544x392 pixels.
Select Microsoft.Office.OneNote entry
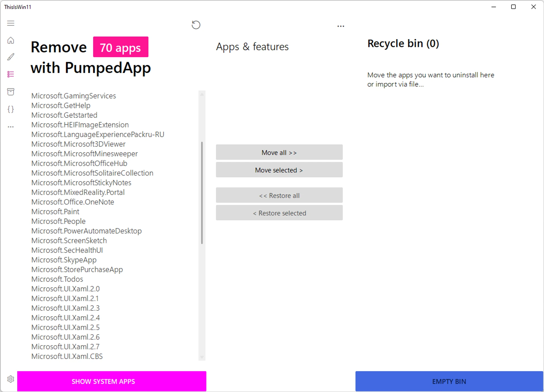[73, 202]
